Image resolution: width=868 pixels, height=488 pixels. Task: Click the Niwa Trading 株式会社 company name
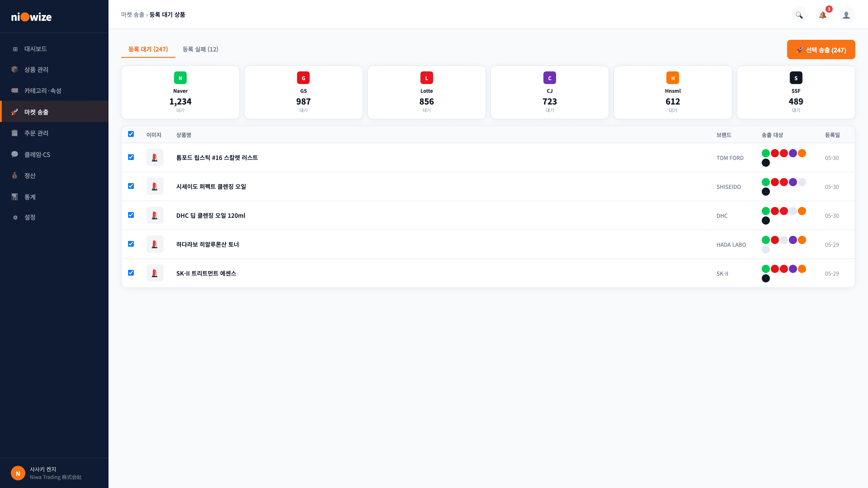click(55, 477)
